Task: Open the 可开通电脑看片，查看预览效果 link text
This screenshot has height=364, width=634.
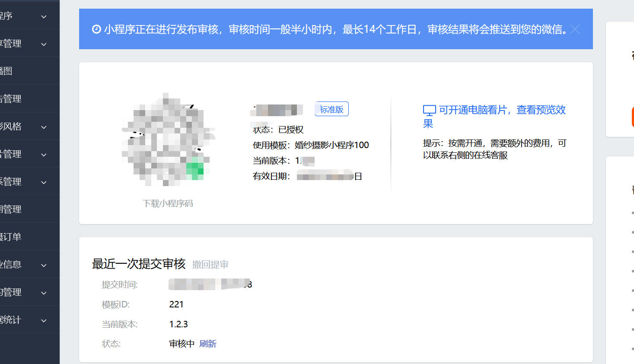Action: click(x=502, y=110)
